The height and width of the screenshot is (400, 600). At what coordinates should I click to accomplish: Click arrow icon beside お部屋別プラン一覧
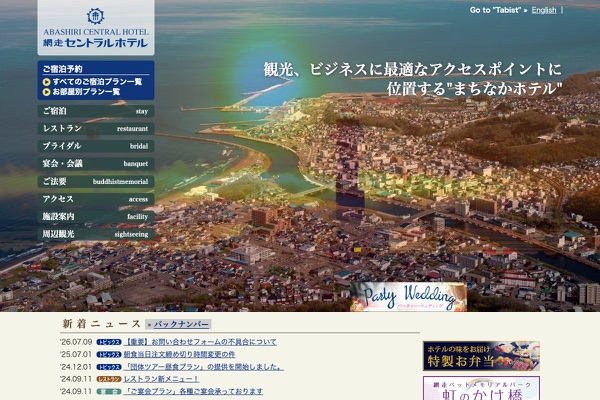pyautogui.click(x=47, y=92)
